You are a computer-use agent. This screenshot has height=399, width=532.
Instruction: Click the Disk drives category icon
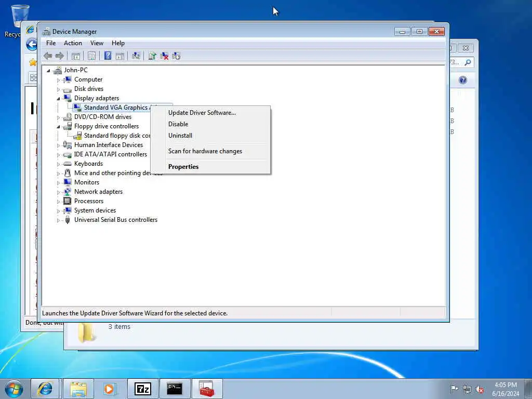pos(68,89)
